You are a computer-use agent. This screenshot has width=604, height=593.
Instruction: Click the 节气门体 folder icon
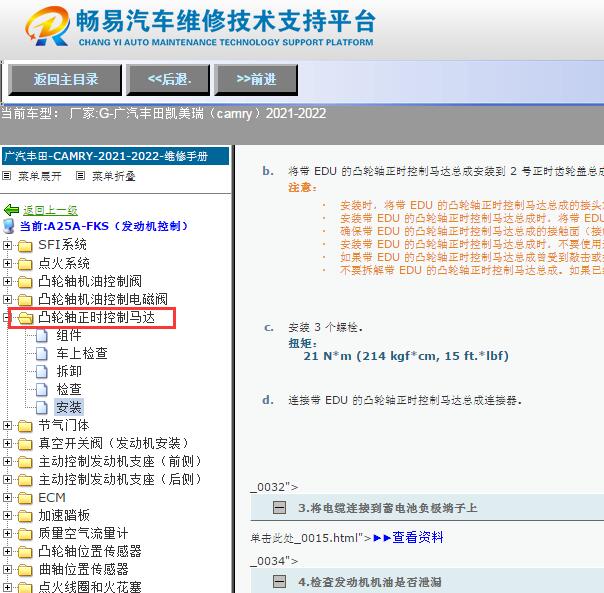click(x=25, y=426)
